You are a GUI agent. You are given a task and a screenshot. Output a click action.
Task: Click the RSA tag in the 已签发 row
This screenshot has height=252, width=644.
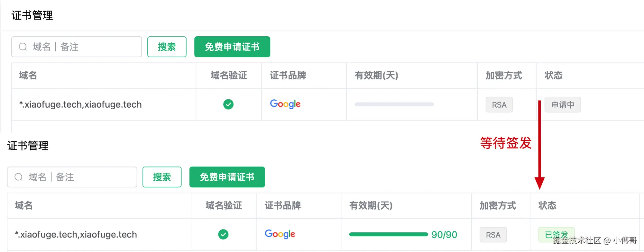(493, 235)
